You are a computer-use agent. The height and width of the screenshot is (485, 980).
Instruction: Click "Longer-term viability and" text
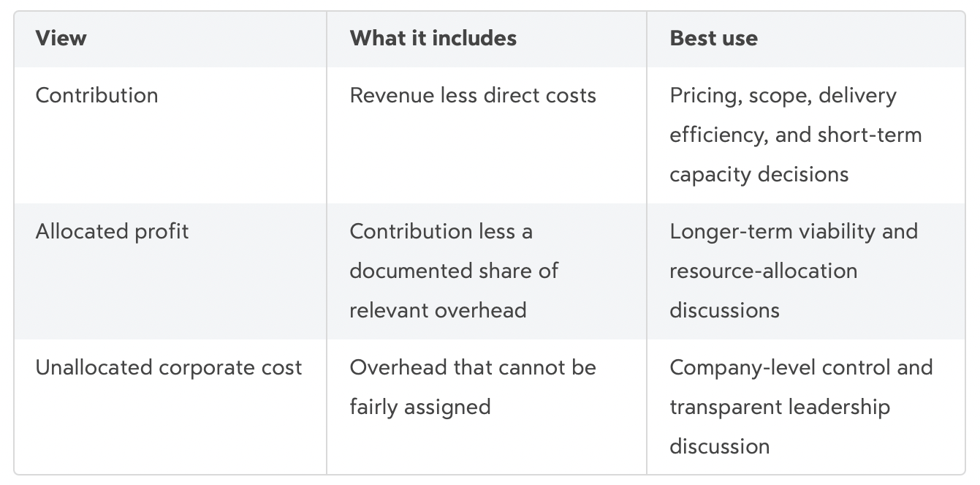click(x=793, y=231)
